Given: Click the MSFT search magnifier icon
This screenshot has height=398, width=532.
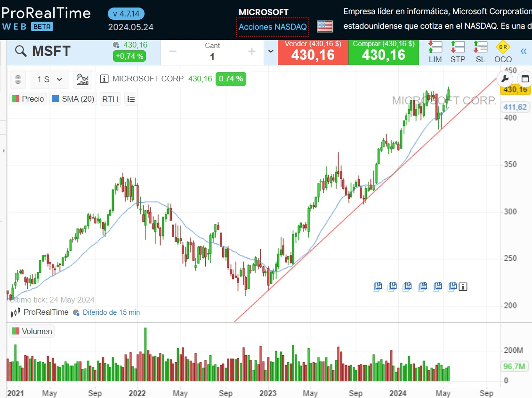Looking at the screenshot, I should [x=21, y=51].
